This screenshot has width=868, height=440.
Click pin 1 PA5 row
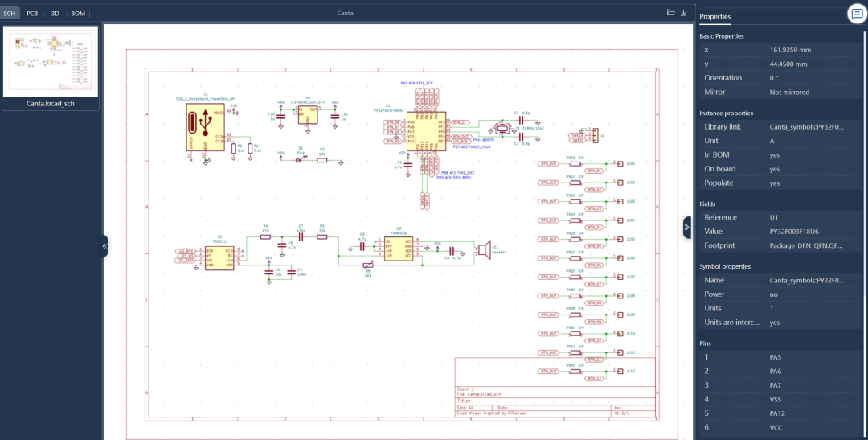pyautogui.click(x=780, y=357)
